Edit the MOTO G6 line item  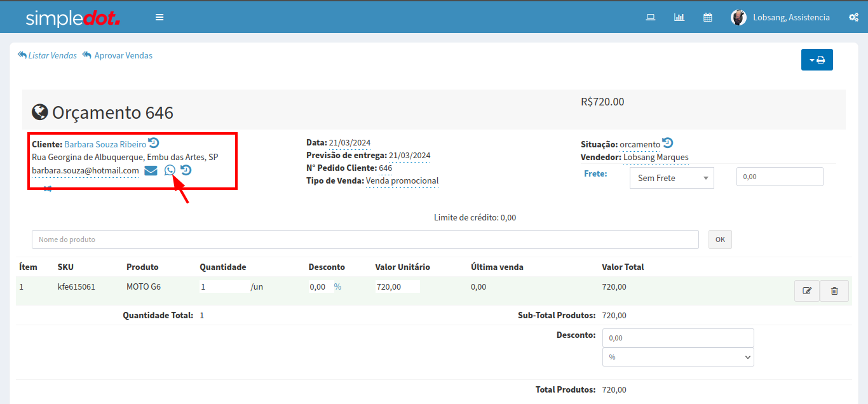(x=807, y=291)
